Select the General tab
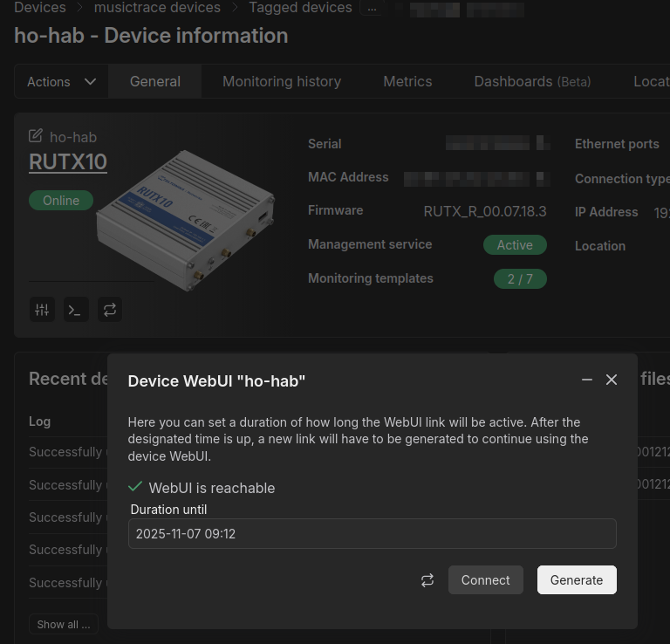 tap(155, 81)
